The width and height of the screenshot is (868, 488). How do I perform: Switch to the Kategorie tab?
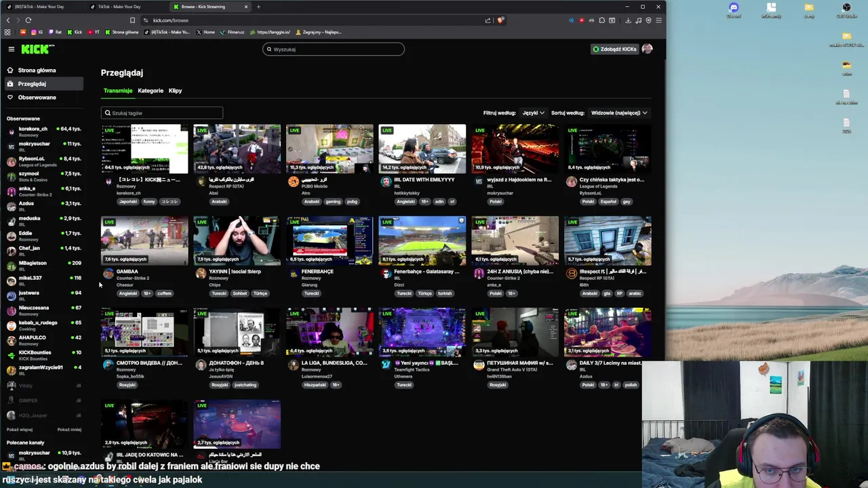tap(151, 91)
